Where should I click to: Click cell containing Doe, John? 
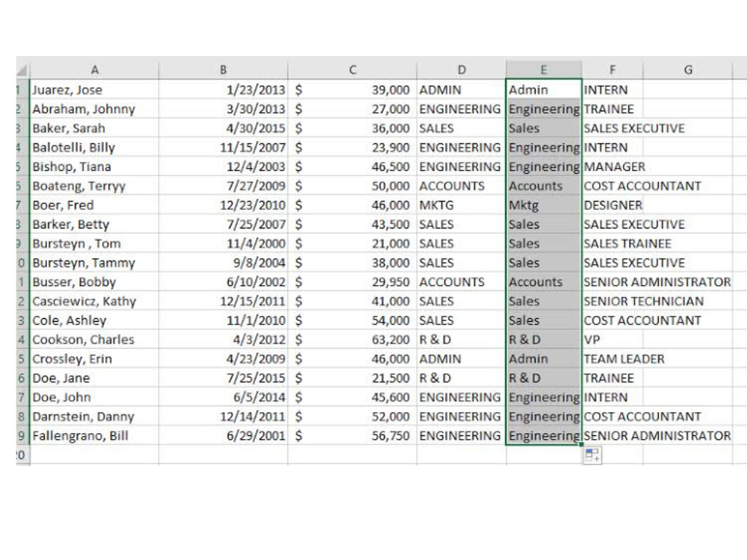tap(94, 397)
